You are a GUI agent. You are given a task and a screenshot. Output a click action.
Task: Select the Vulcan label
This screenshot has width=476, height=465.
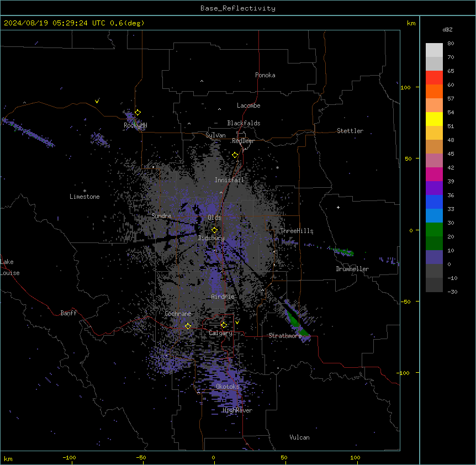pyautogui.click(x=299, y=437)
